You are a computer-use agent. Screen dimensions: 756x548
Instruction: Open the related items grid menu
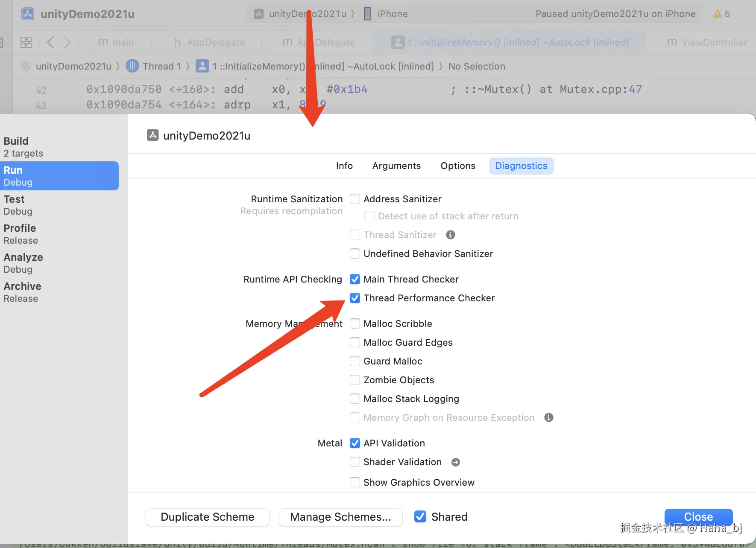tap(26, 42)
